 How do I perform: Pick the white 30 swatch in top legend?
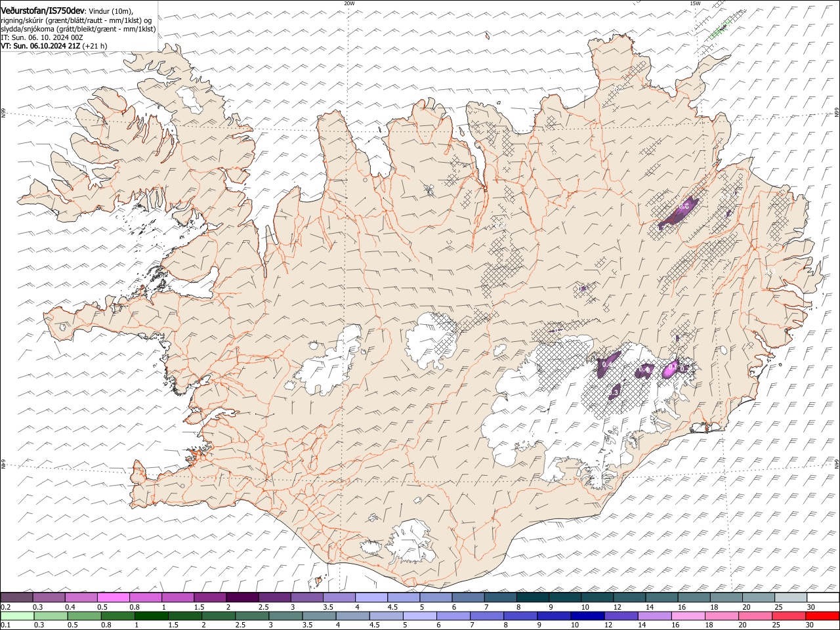click(823, 597)
